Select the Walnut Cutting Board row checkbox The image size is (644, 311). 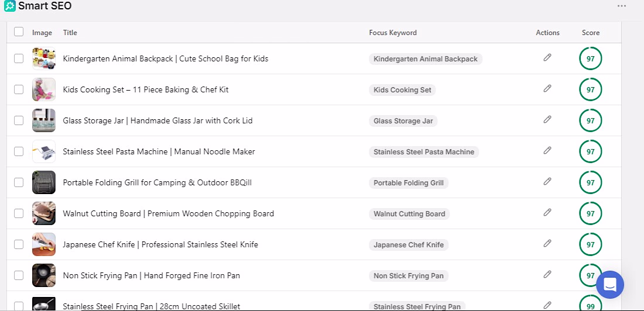(x=19, y=213)
